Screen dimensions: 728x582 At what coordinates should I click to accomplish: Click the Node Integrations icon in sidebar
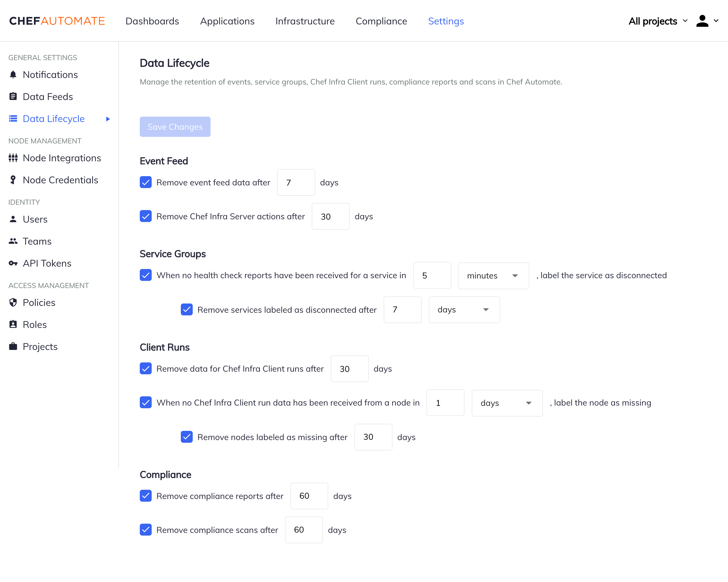(x=13, y=158)
